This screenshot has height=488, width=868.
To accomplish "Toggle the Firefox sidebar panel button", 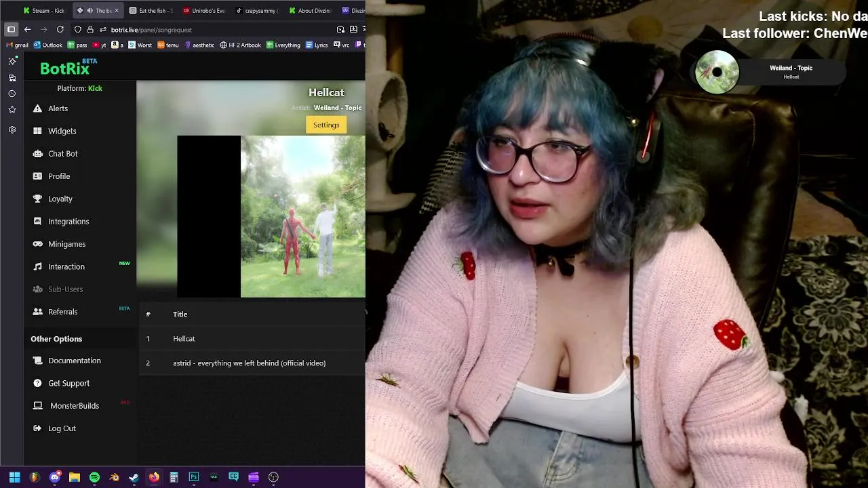I will pos(11,29).
